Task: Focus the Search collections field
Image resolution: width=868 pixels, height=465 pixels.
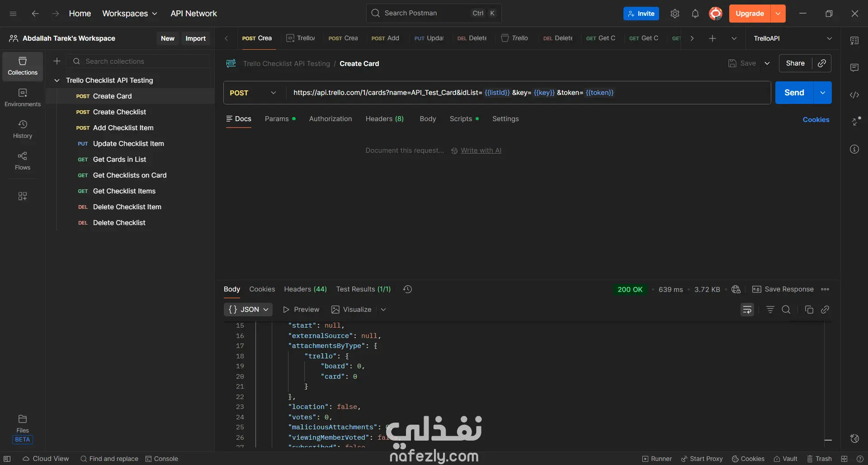Action: (x=138, y=61)
